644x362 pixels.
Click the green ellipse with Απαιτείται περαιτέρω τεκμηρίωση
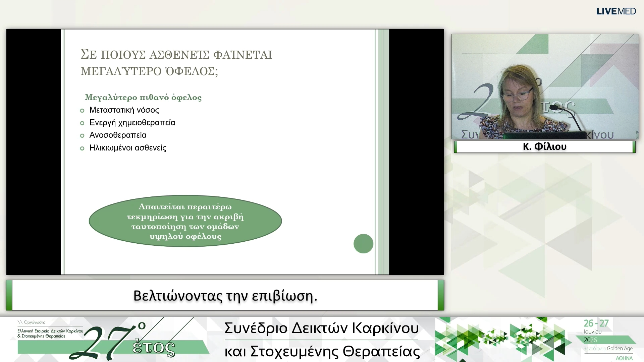[185, 221]
